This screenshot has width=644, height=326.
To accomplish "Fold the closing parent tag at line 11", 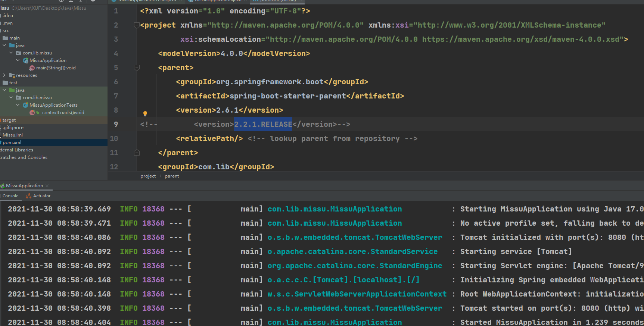I will [137, 153].
